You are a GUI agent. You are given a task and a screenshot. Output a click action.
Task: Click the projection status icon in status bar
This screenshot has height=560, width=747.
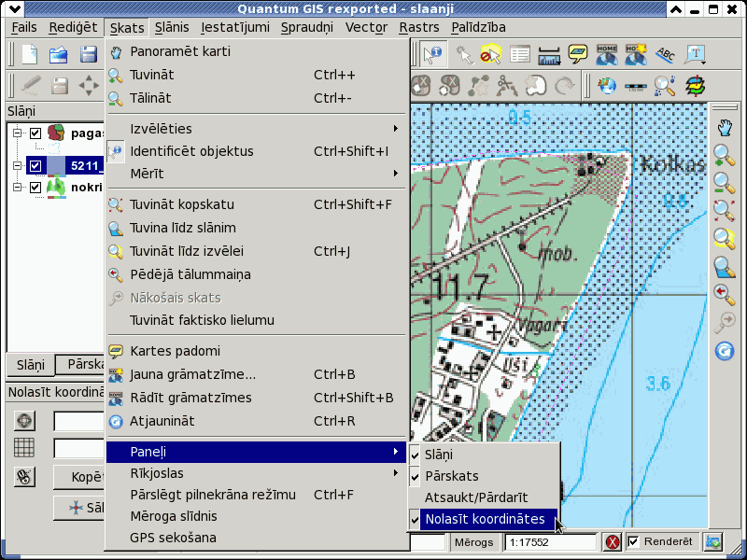(x=713, y=542)
